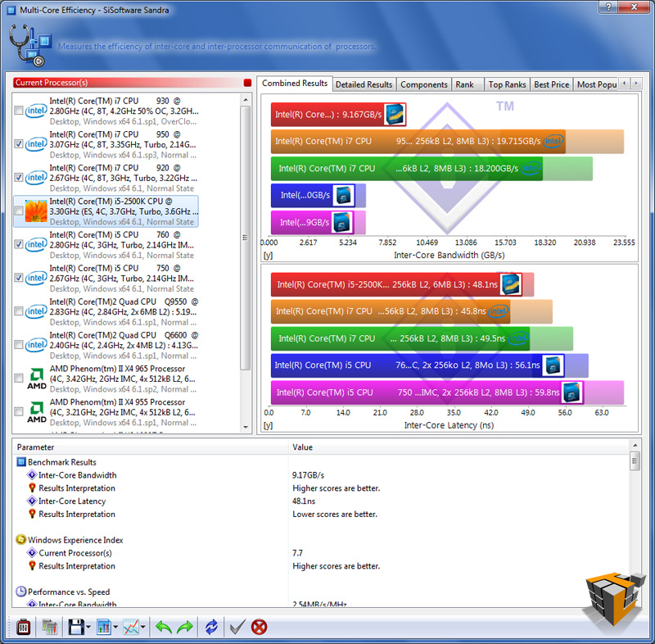Check the Core 2 Quad Q6600 checkbox

(18, 344)
